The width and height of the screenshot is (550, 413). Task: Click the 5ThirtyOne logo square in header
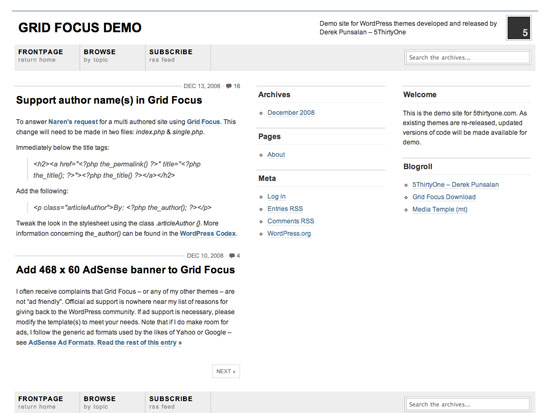(519, 28)
